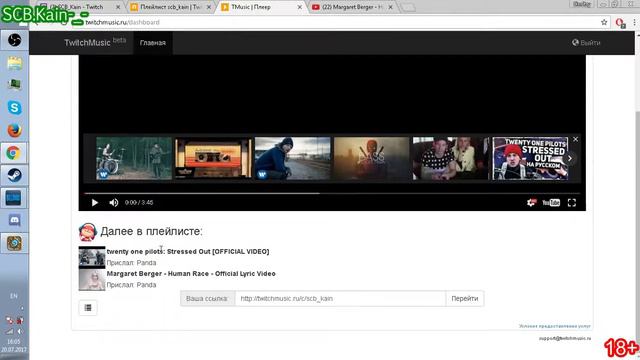Mute the player volume speaker icon
The height and width of the screenshot is (360, 640).
pos(113,202)
